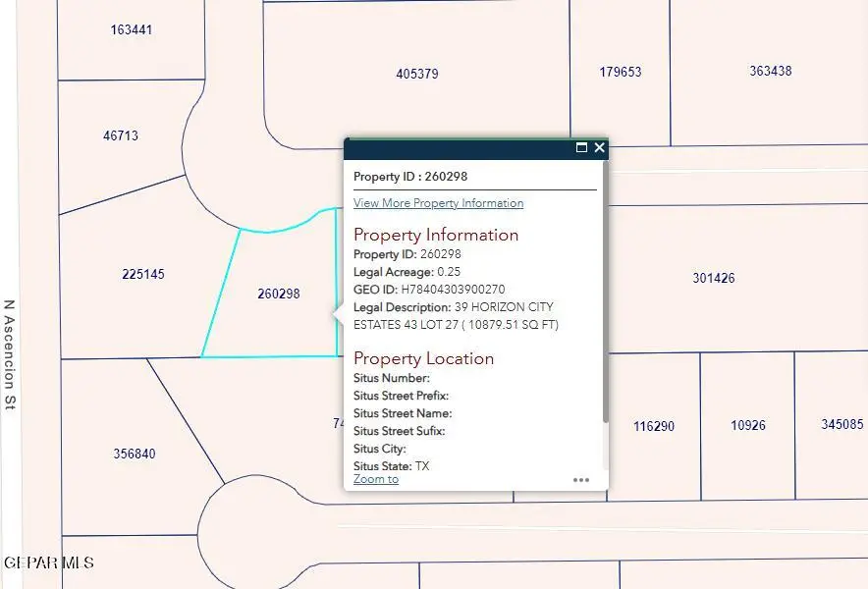Click the Zoom to link
The width and height of the screenshot is (868, 589).
point(374,479)
